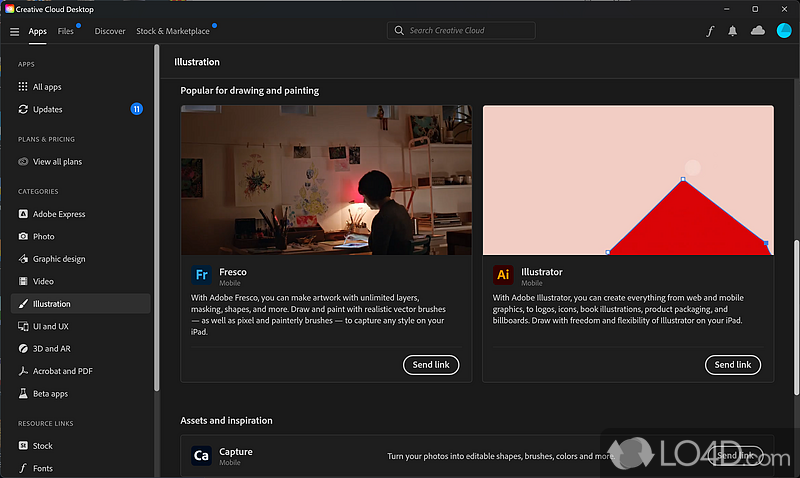
Task: Open the Discover tab
Action: (x=110, y=31)
